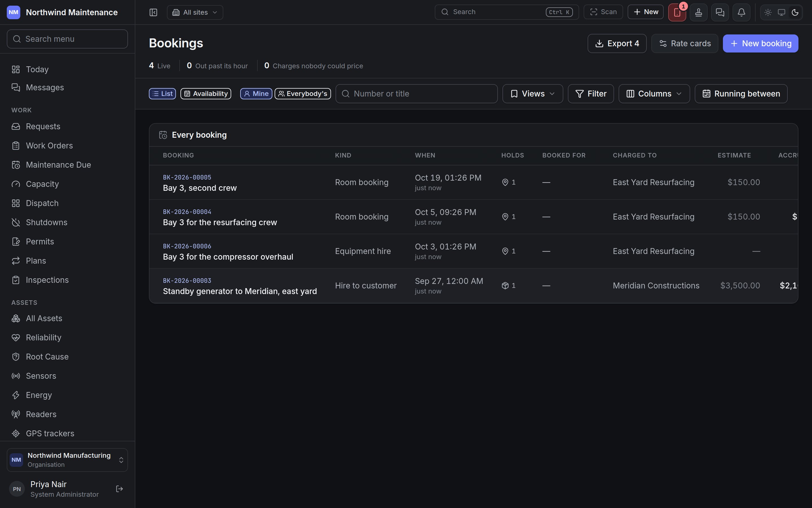Viewport: 812px width, 508px height.
Task: Show Everybody's bookings
Action: [x=303, y=94]
